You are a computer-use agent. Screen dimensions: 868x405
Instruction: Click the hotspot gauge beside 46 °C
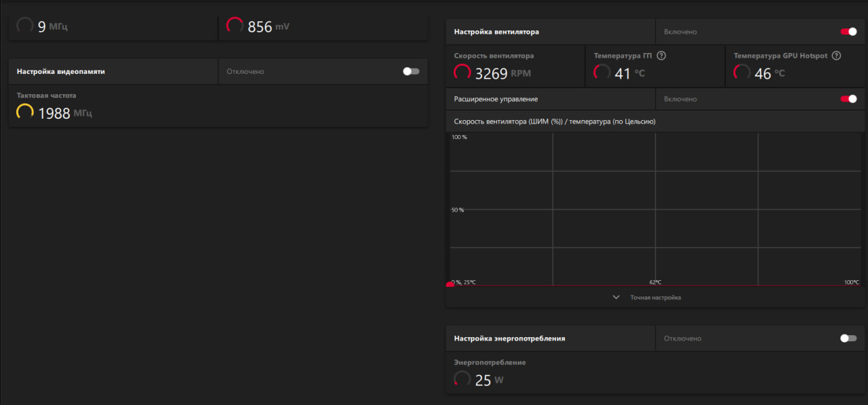pos(743,73)
